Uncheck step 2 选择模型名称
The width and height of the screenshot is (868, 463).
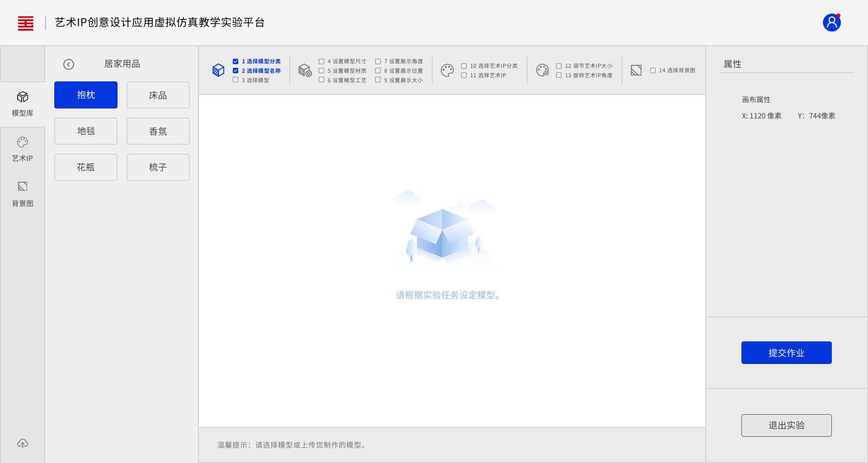(x=236, y=71)
